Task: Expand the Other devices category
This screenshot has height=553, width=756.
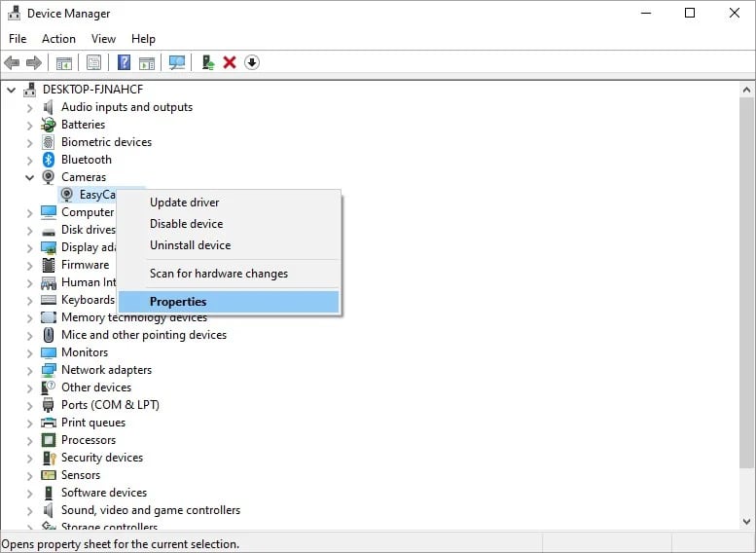Action: tap(30, 387)
